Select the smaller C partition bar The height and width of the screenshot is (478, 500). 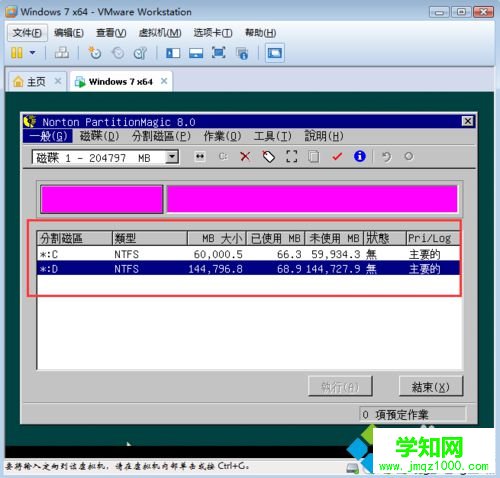(x=102, y=199)
